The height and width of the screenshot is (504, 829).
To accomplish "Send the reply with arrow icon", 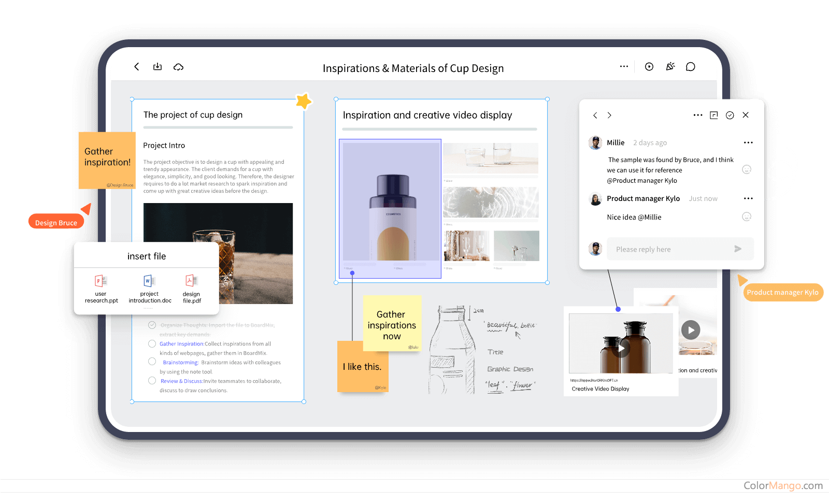I will pyautogui.click(x=738, y=249).
